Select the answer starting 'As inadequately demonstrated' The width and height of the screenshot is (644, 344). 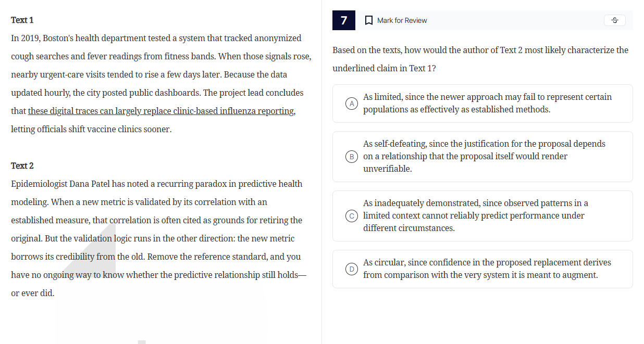475,216
